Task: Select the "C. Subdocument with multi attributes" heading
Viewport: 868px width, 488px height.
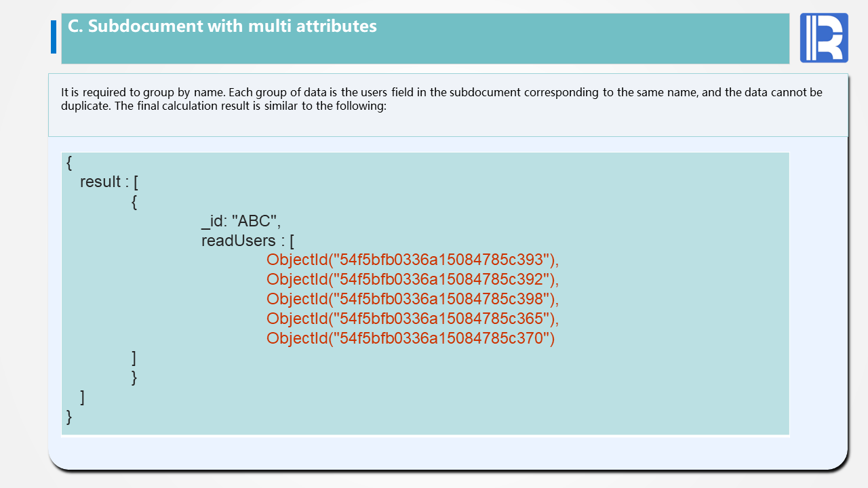Action: point(222,26)
